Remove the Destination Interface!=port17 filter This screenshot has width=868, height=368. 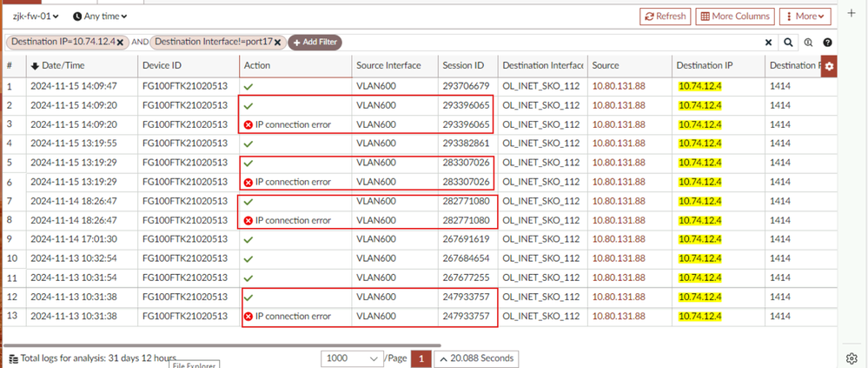(278, 42)
